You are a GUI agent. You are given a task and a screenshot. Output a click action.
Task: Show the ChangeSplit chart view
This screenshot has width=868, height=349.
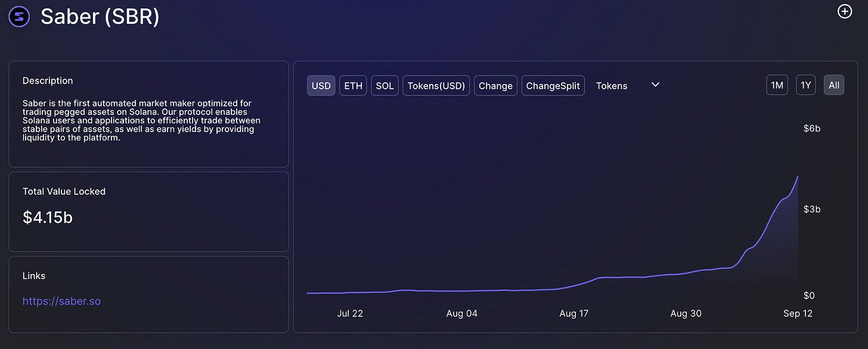(553, 86)
